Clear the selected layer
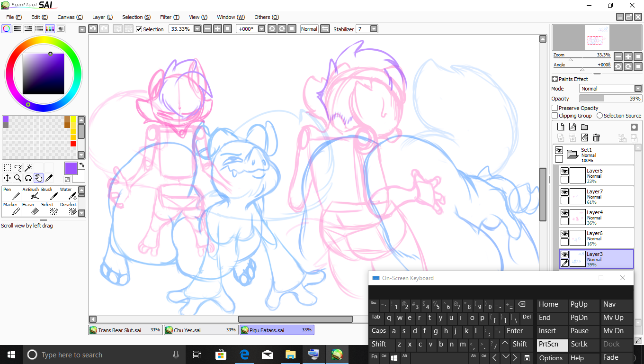 pos(584,137)
